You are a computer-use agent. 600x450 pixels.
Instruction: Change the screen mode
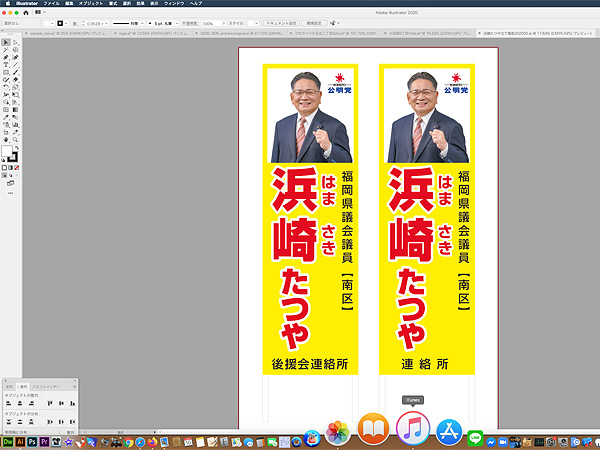coord(10,184)
